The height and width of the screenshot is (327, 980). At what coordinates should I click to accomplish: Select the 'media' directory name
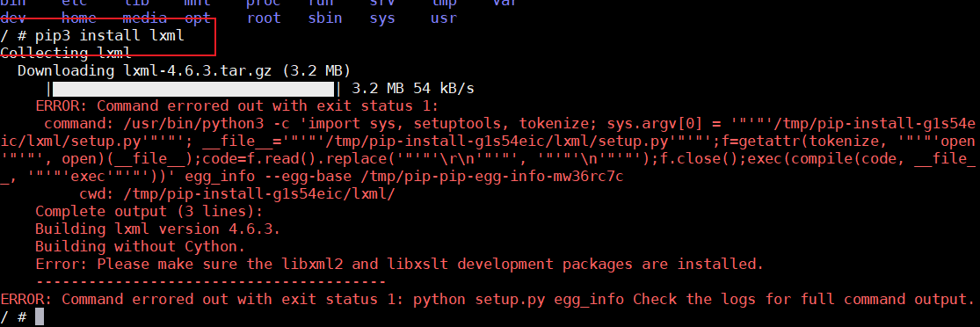coord(145,18)
